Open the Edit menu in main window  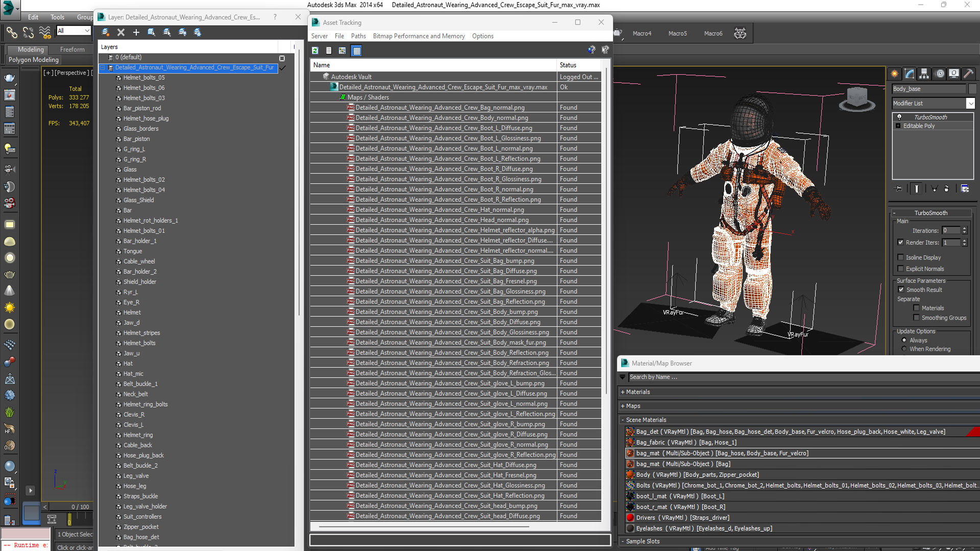coord(33,17)
